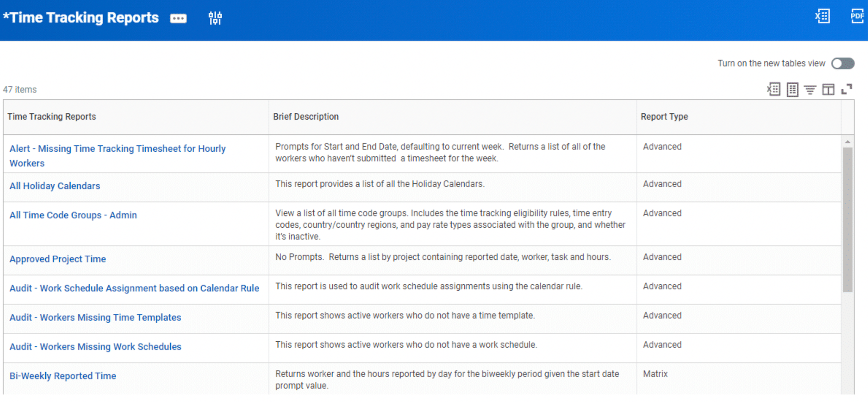The image size is (868, 402).
Task: Select 'Matrix' report type in Bi-Weekly row
Action: (655, 374)
